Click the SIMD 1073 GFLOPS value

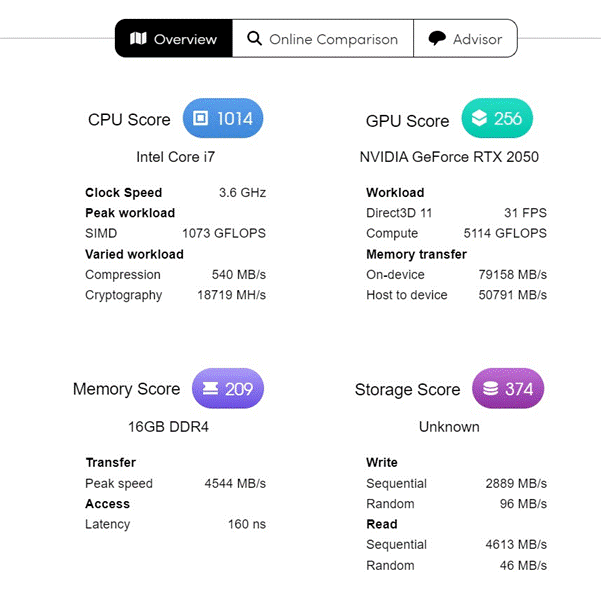[x=224, y=233]
